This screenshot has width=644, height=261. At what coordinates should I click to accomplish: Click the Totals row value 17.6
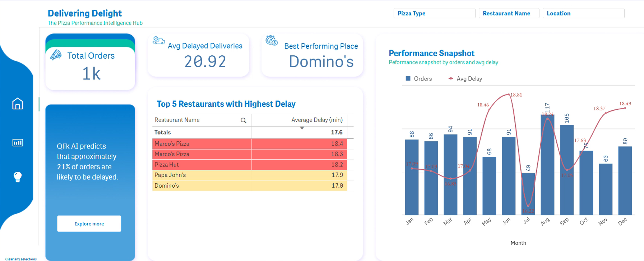(x=337, y=132)
